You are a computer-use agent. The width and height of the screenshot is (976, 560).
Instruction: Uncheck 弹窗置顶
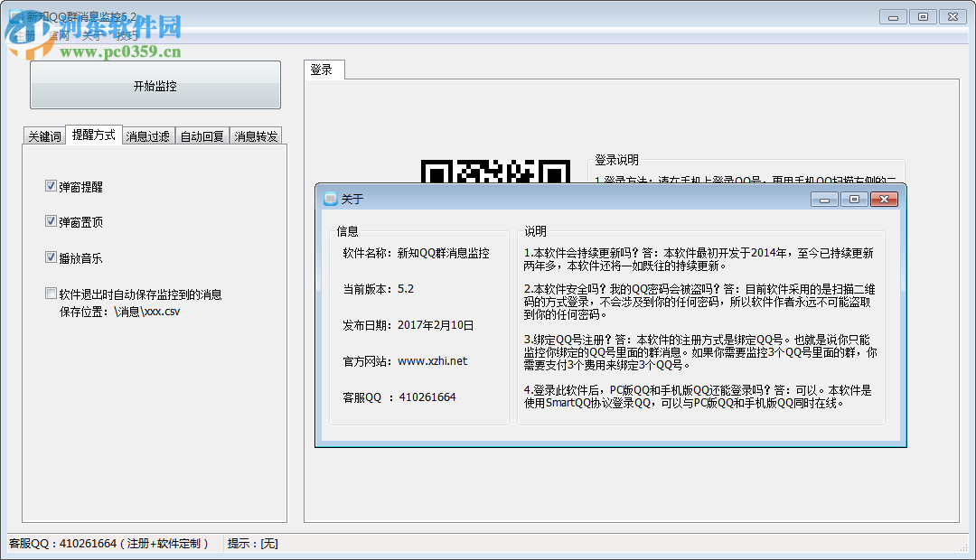(x=52, y=221)
